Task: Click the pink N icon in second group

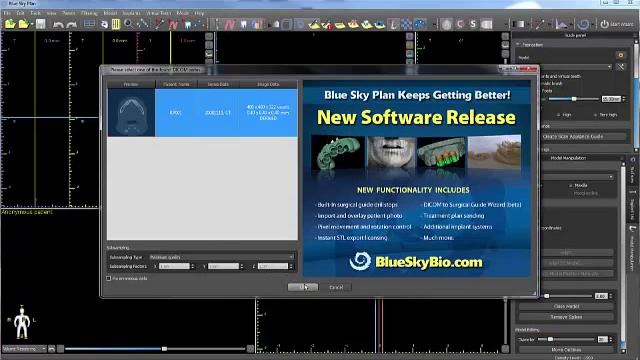Action: tap(230, 24)
